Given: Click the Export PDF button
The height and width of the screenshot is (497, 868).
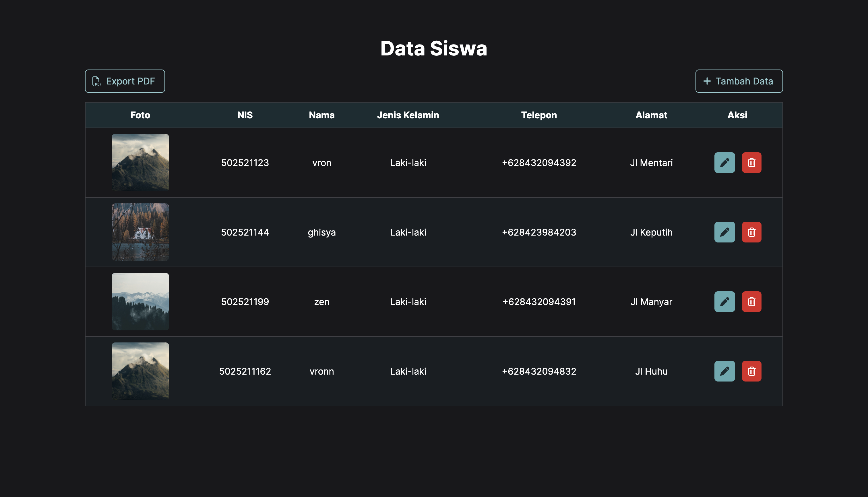Looking at the screenshot, I should [125, 81].
